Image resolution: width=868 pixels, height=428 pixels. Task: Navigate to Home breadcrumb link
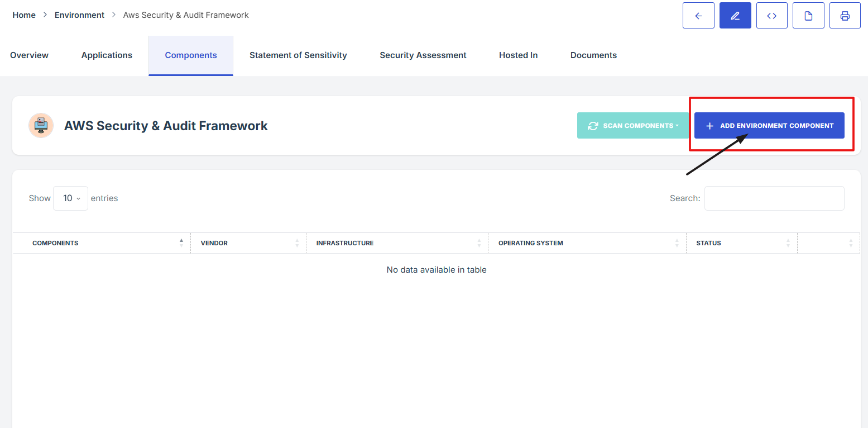coord(24,15)
